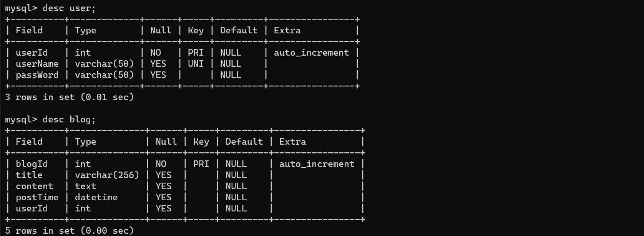Click the Default column header in the user table

[239, 30]
